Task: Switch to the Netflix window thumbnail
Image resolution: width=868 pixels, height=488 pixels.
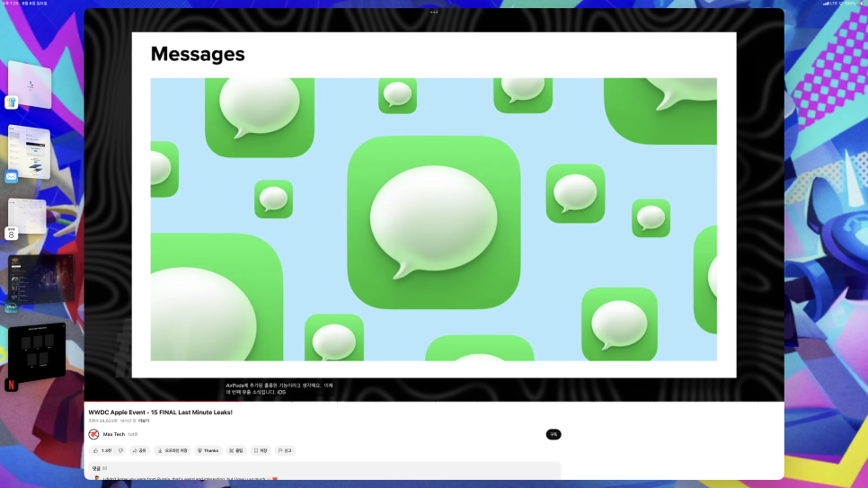Action: pyautogui.click(x=37, y=351)
